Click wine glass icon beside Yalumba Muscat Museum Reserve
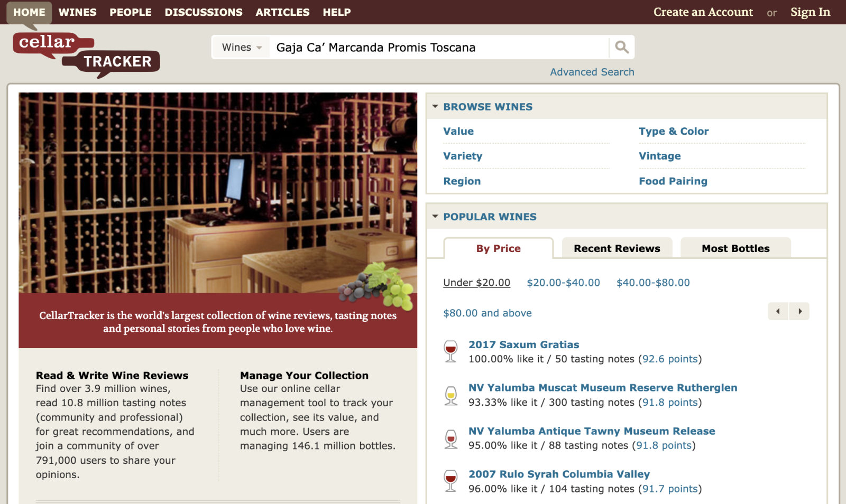Screen dimensions: 846x504 tap(450, 395)
